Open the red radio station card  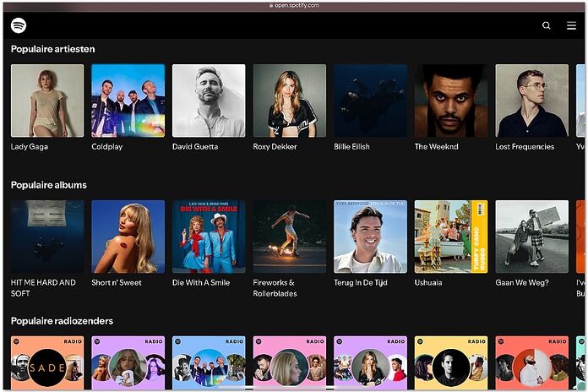(531, 362)
